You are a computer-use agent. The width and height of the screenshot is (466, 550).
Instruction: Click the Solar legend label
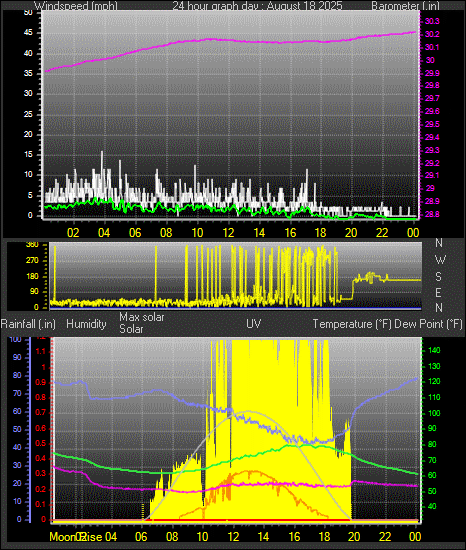[x=131, y=329]
